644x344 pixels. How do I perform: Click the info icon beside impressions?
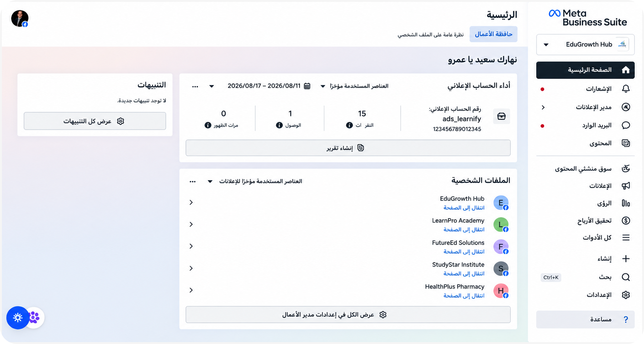point(208,125)
